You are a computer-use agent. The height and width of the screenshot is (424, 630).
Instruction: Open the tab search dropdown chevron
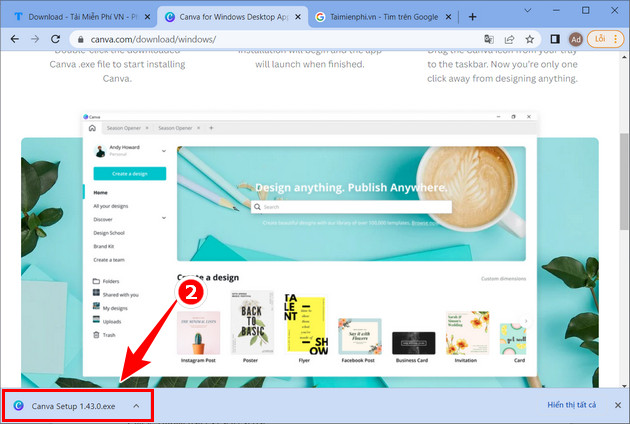coord(528,10)
